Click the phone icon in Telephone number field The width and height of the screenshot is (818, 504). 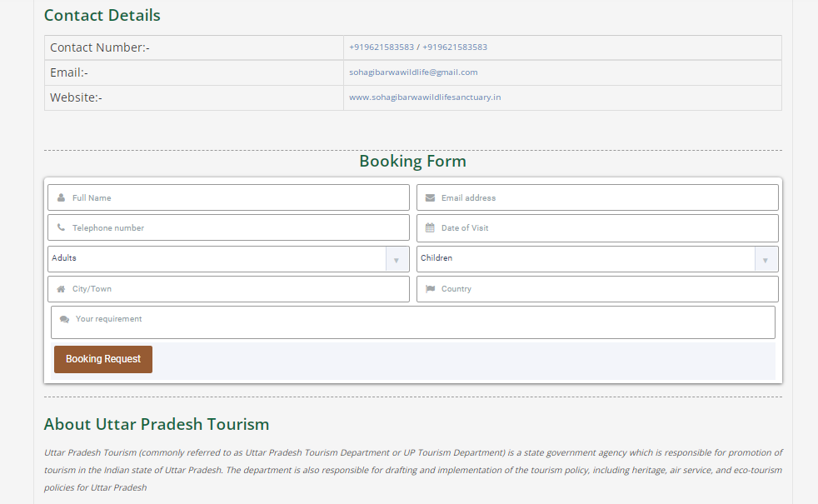click(61, 227)
